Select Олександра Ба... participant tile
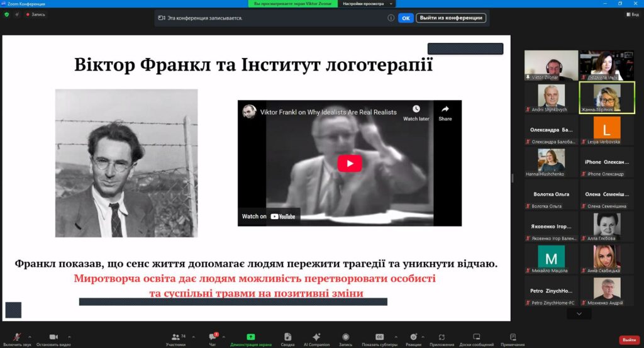 [x=551, y=130]
